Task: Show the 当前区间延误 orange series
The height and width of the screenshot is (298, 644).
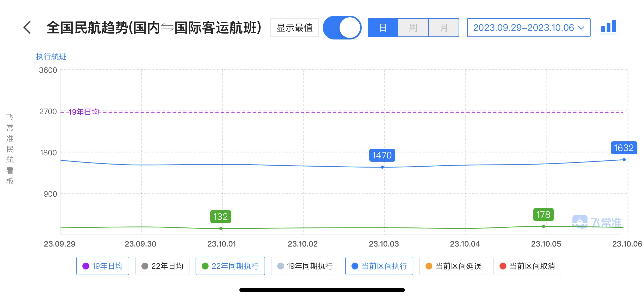Action: click(453, 266)
